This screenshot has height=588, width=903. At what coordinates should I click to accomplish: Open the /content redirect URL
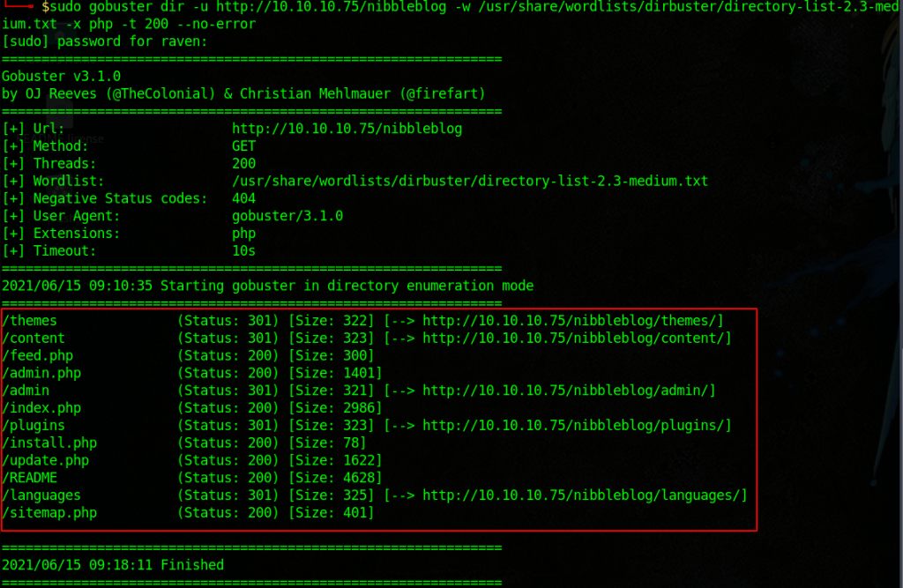(x=577, y=339)
